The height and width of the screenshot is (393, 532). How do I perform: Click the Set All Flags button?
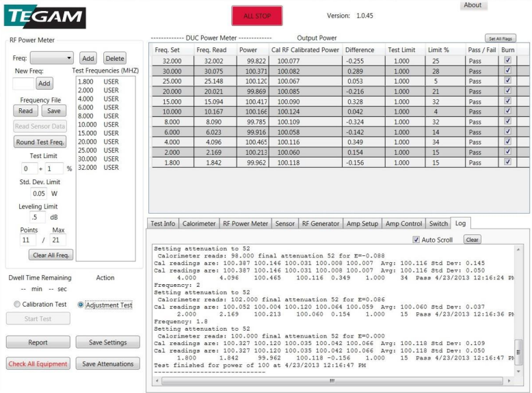tap(501, 38)
